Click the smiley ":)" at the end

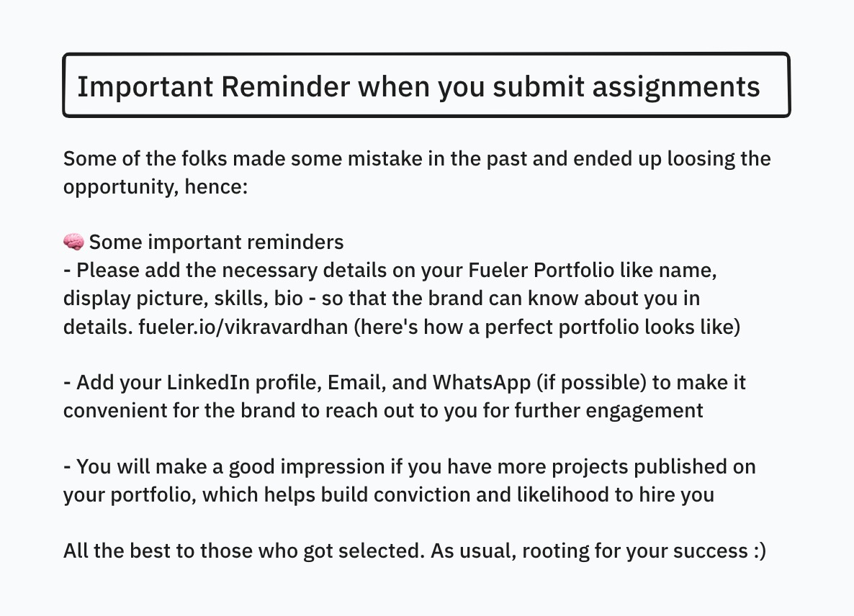point(758,551)
